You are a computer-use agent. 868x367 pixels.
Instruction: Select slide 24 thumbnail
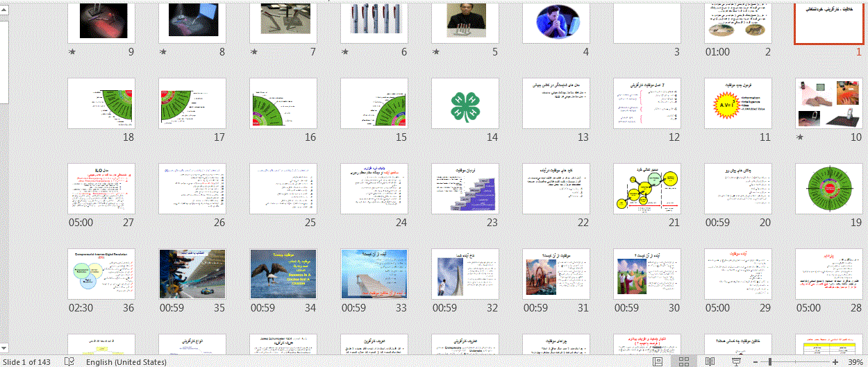click(374, 189)
